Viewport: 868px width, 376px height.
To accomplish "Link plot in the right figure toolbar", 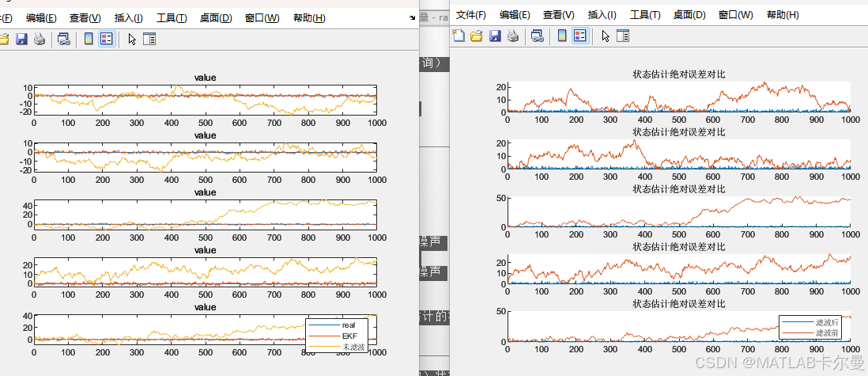I will (x=538, y=36).
